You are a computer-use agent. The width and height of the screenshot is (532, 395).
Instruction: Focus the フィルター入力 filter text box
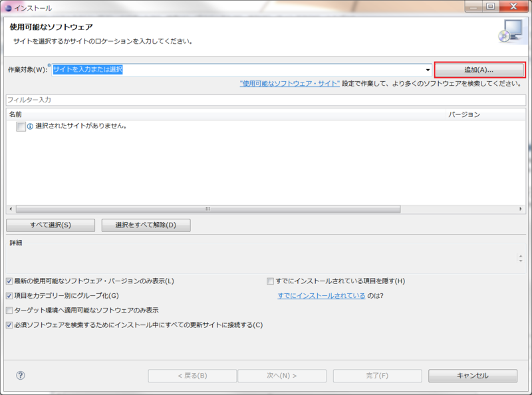pyautogui.click(x=266, y=100)
